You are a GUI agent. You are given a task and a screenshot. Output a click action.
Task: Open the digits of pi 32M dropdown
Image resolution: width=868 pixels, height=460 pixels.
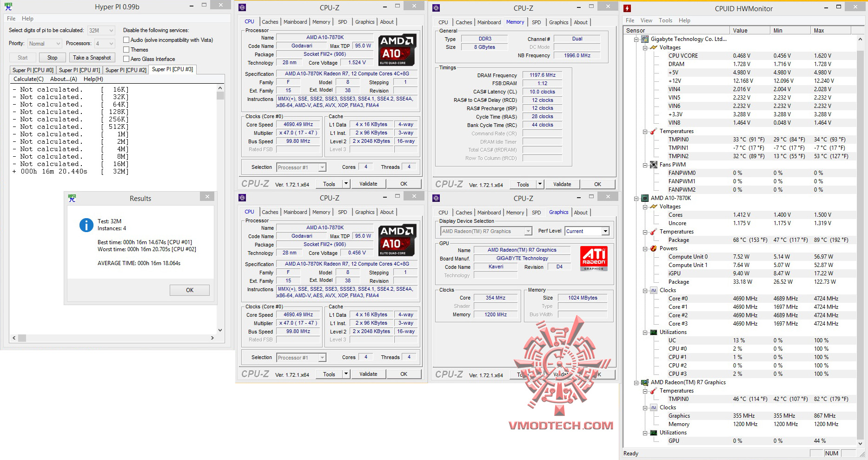(x=101, y=31)
